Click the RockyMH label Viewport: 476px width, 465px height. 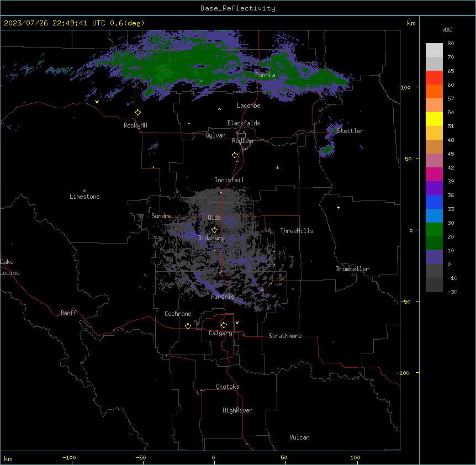tap(135, 125)
